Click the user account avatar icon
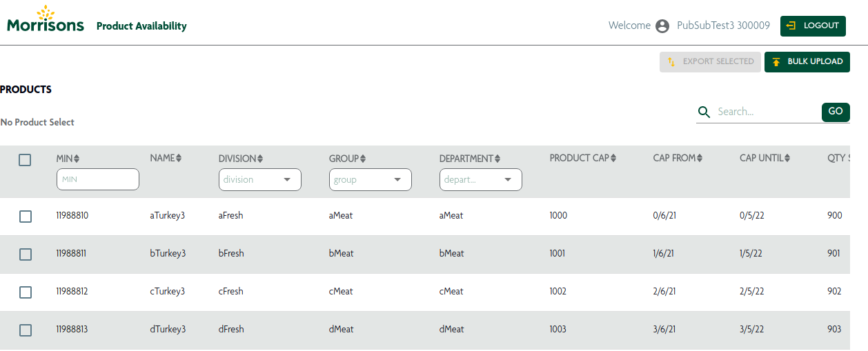This screenshot has height=351, width=868. coord(662,26)
